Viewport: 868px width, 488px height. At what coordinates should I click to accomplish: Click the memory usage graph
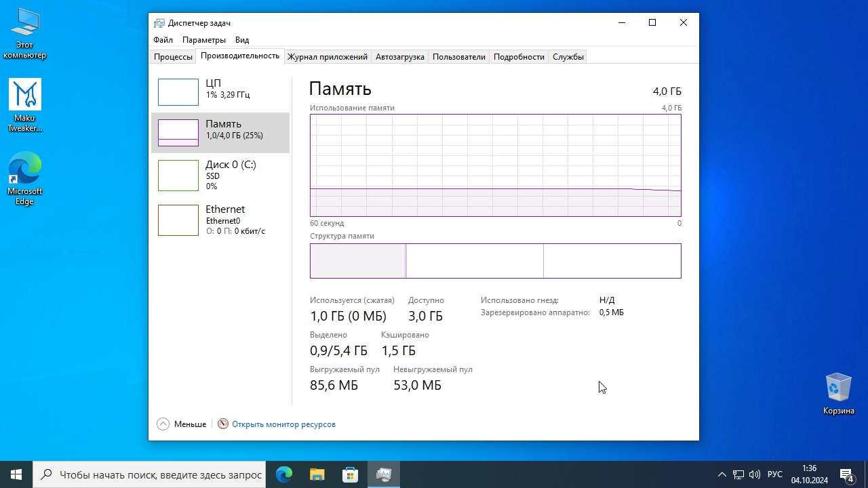(496, 165)
